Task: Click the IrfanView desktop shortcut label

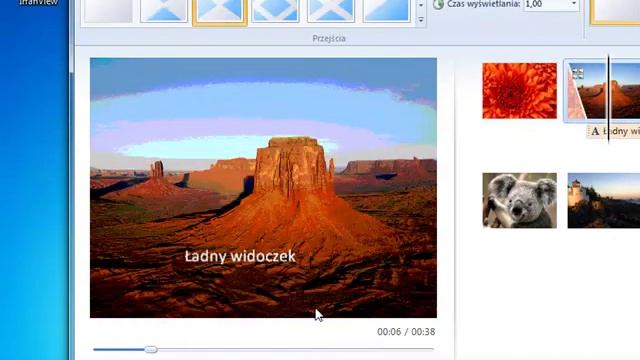Action: click(x=38, y=2)
